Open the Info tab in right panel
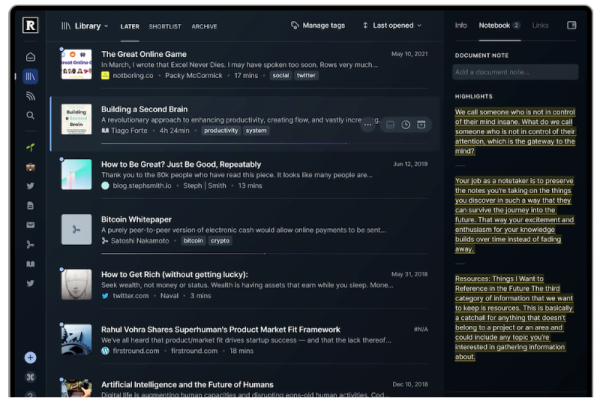The width and height of the screenshot is (600, 401). click(461, 25)
